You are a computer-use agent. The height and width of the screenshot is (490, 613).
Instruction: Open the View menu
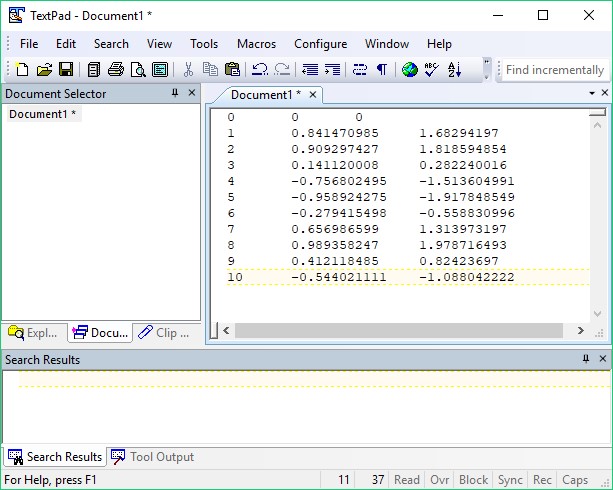click(x=159, y=44)
